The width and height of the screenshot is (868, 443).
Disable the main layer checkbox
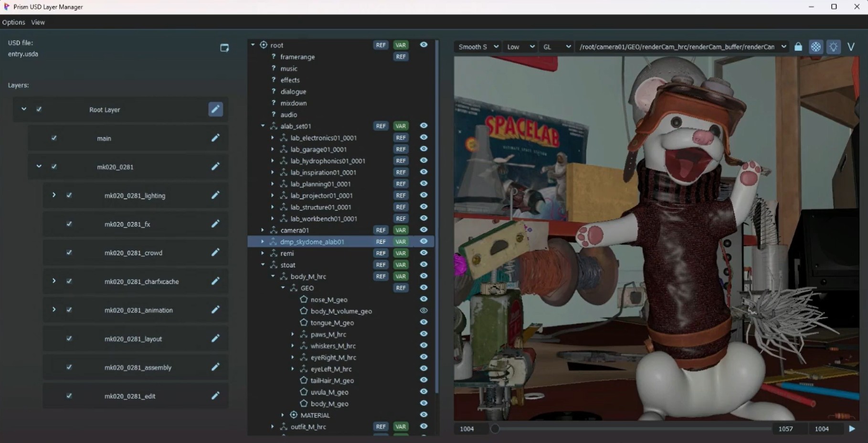[54, 138]
